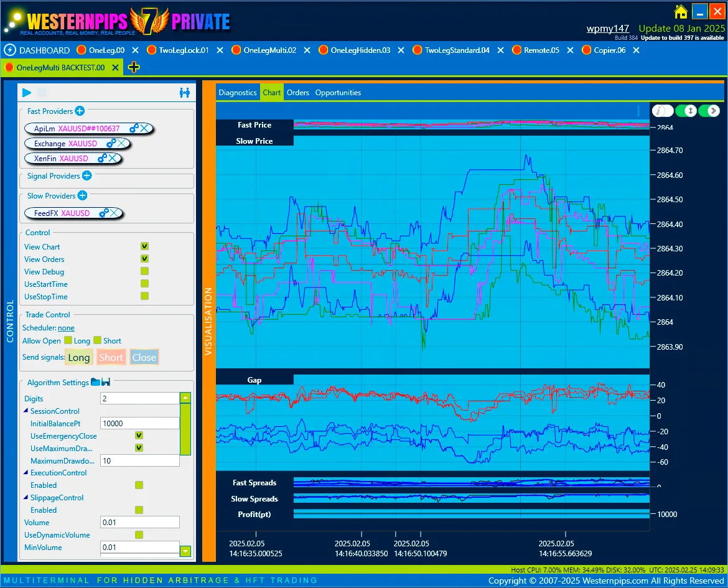Uncheck the View Chart checkbox
This screenshot has height=588, width=728.
pyautogui.click(x=145, y=246)
